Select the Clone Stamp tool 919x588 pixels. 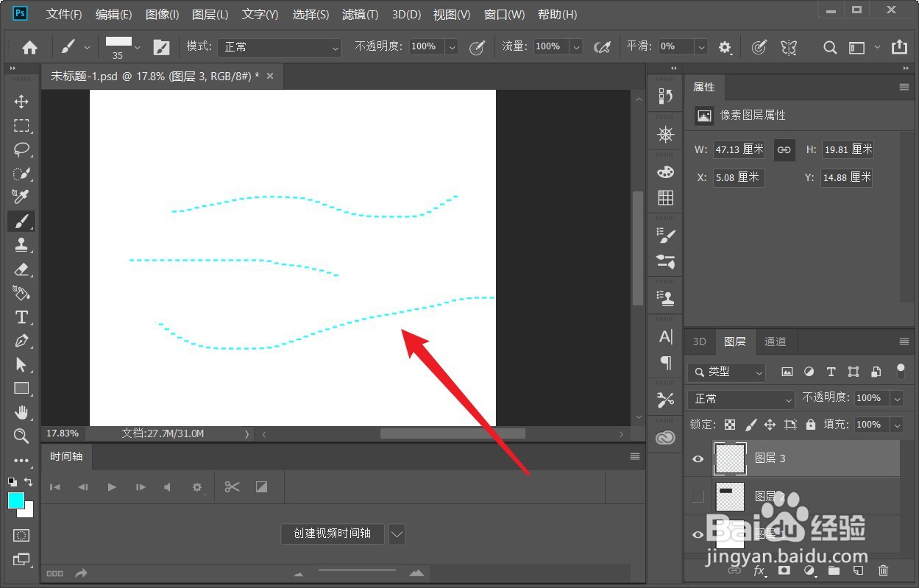[21, 245]
